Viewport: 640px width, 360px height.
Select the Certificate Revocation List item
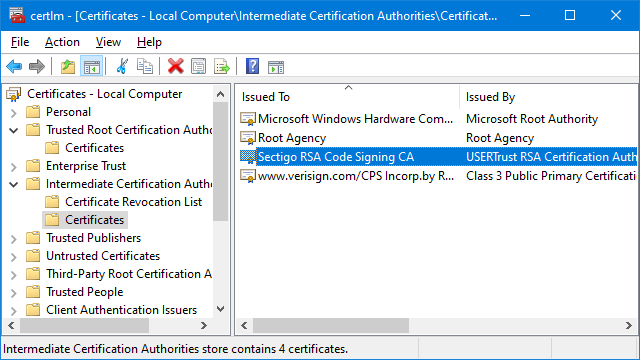pyautogui.click(x=133, y=202)
